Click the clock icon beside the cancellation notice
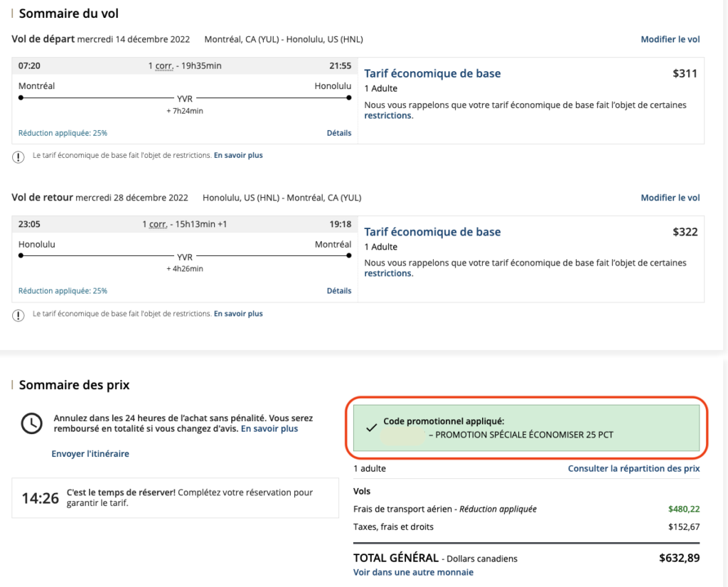 coord(31,423)
